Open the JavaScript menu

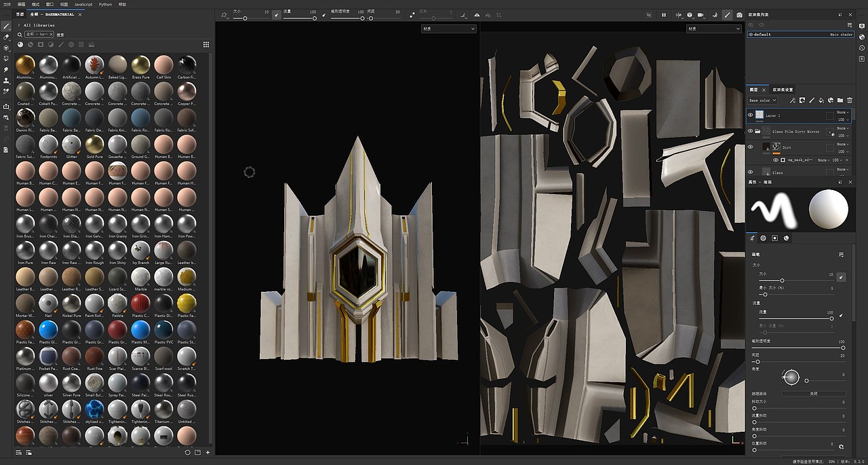pos(83,4)
